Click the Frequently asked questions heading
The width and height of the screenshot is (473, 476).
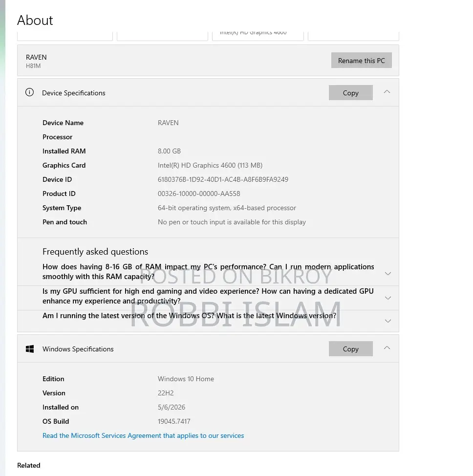click(x=95, y=252)
